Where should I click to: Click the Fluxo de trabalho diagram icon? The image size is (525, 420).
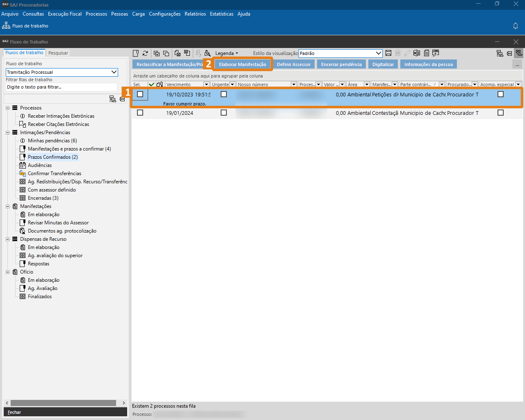point(6,26)
